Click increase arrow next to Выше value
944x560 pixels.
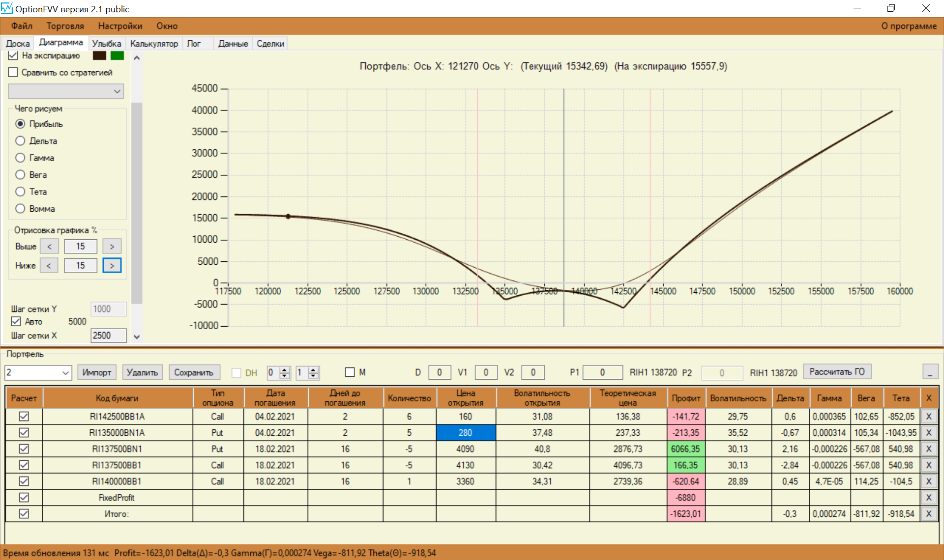tap(112, 247)
